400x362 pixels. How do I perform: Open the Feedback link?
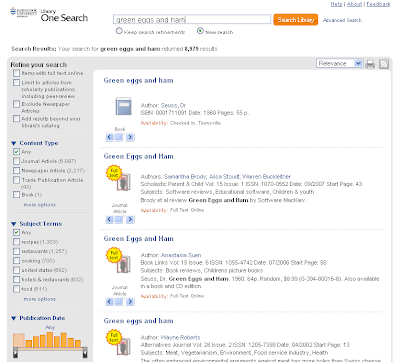click(x=378, y=4)
